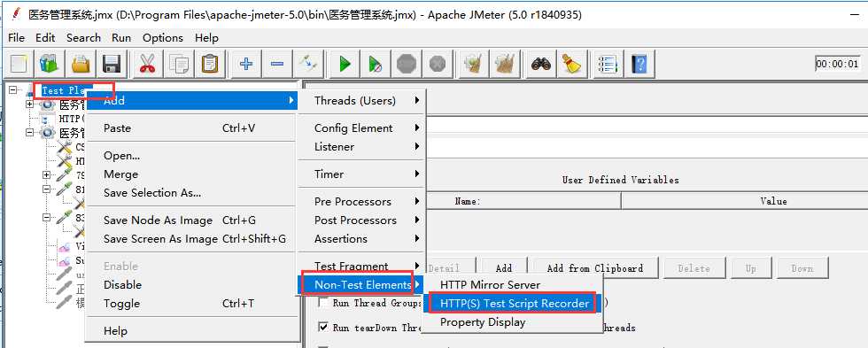Open the Non-Test Elements submenu

pos(361,284)
